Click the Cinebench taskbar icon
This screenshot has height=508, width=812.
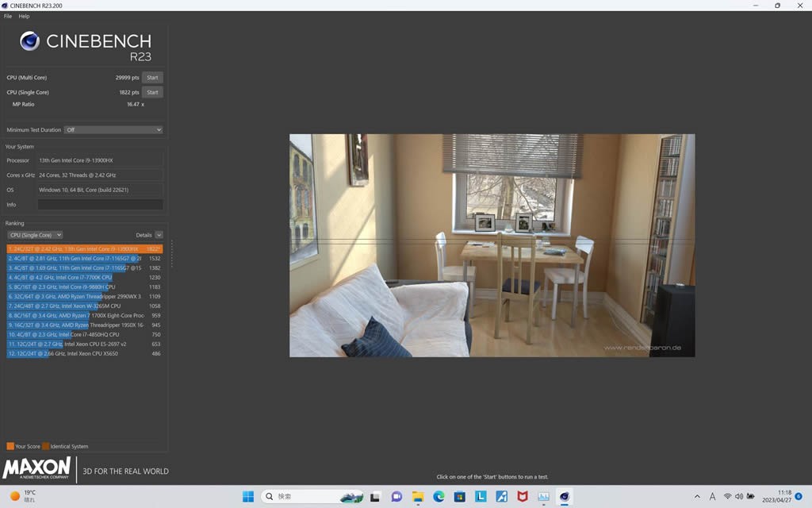point(565,497)
